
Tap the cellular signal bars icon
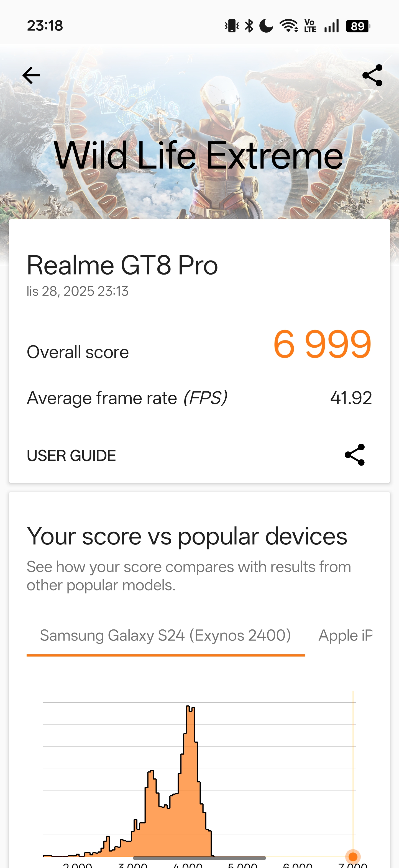pos(331,26)
